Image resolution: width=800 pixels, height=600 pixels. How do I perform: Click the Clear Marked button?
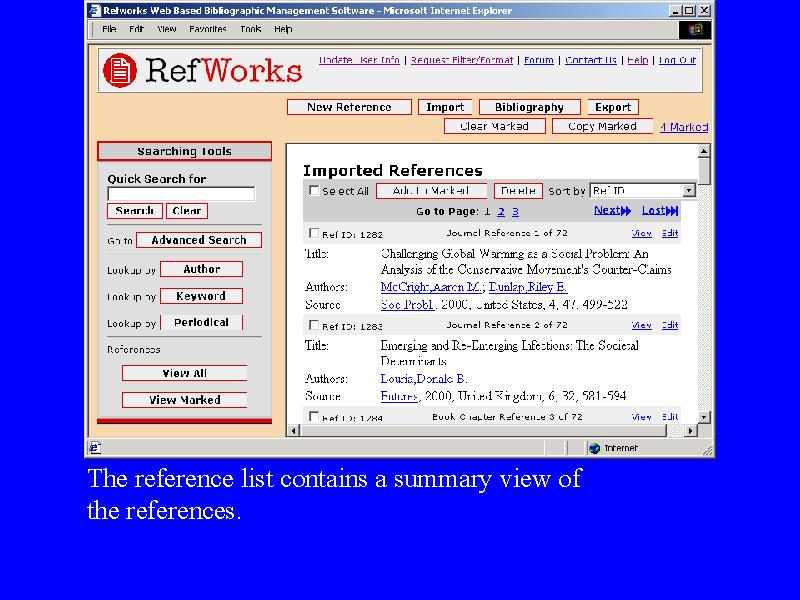click(x=494, y=126)
